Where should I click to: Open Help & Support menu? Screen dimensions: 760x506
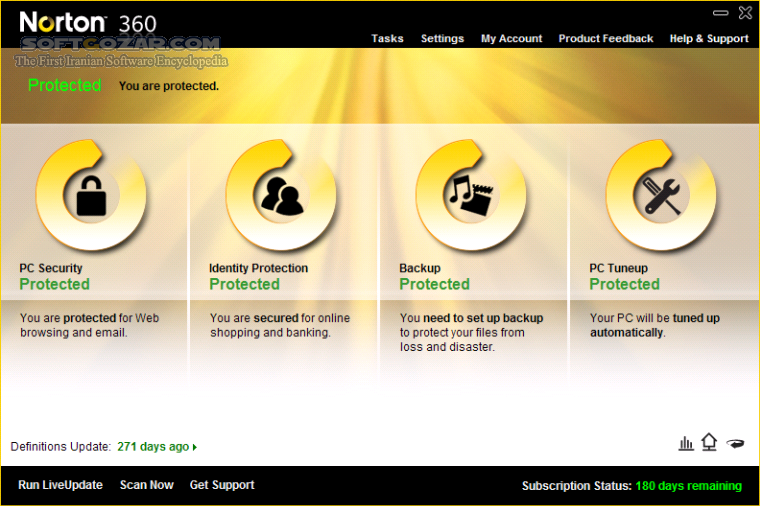point(709,38)
